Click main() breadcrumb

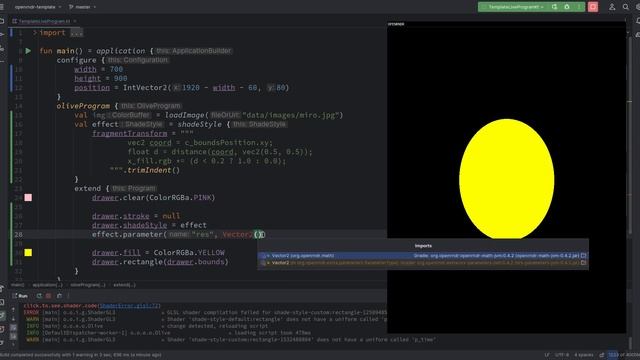[18, 285]
